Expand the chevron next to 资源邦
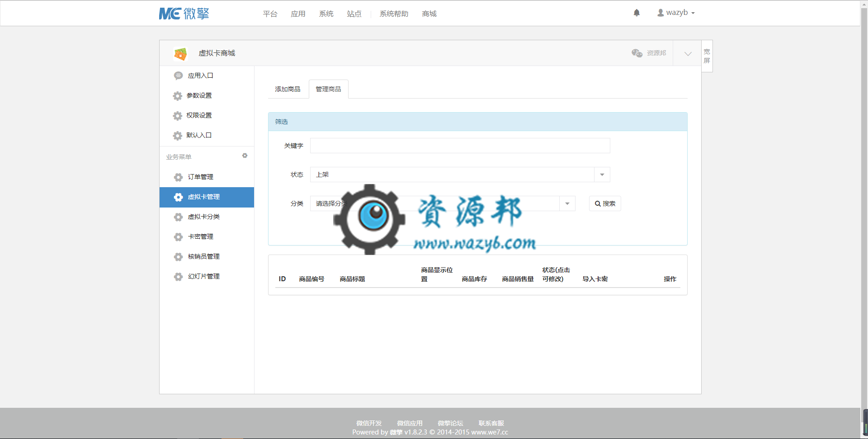Image resolution: width=868 pixels, height=439 pixels. pos(688,54)
